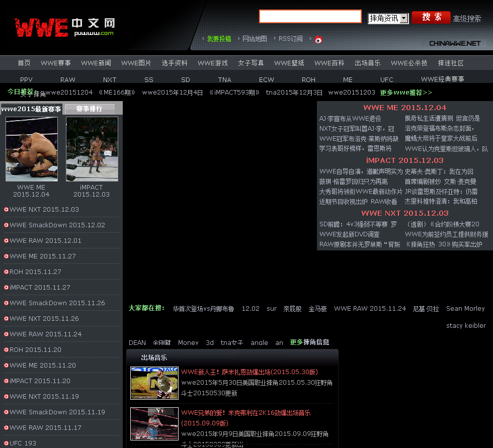Viewport: 493px width, 448px height.
Task: Open WWE必杀技 navigation item
Action: [x=409, y=63]
